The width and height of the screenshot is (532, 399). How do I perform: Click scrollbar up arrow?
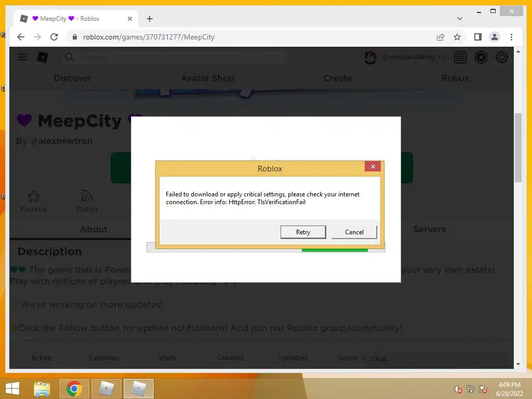coord(518,51)
